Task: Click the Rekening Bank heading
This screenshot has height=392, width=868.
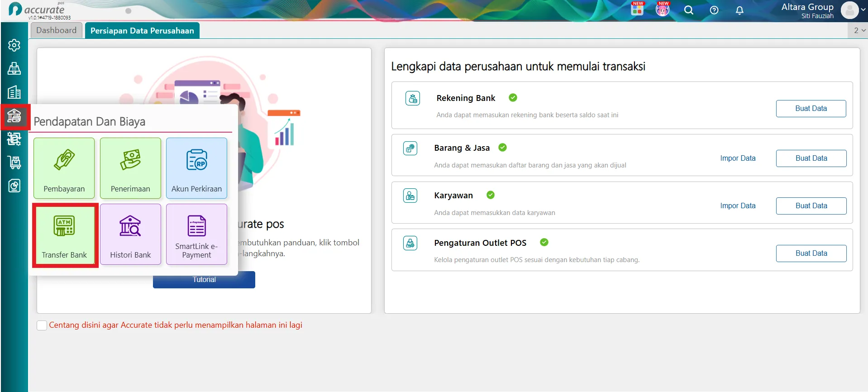Action: pyautogui.click(x=466, y=98)
